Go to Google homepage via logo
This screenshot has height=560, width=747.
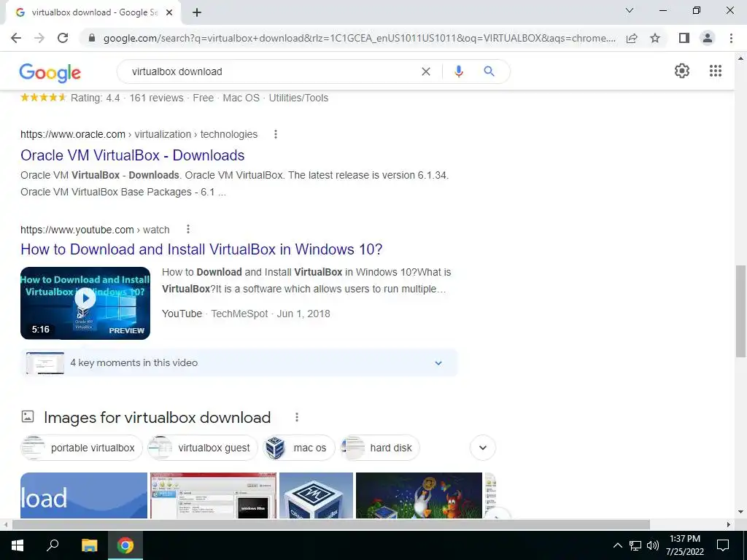click(x=50, y=72)
